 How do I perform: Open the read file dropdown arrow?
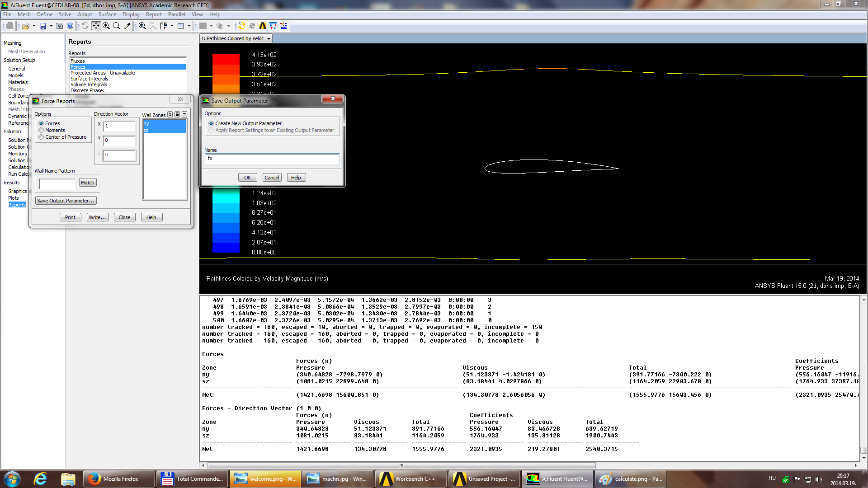[34, 26]
